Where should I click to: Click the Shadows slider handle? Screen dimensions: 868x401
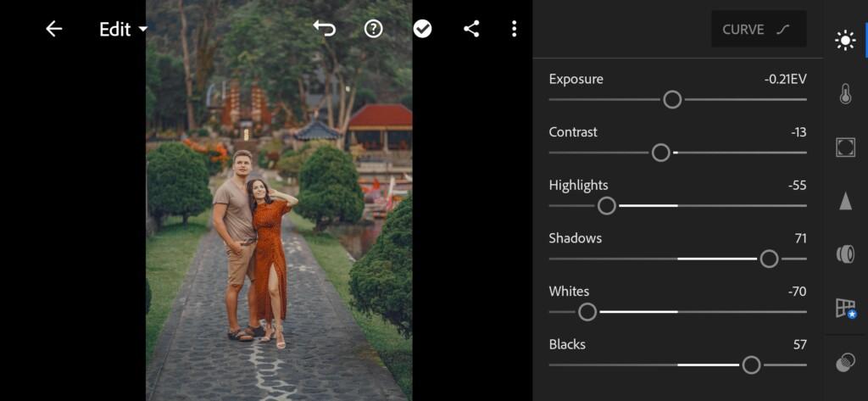coord(769,259)
